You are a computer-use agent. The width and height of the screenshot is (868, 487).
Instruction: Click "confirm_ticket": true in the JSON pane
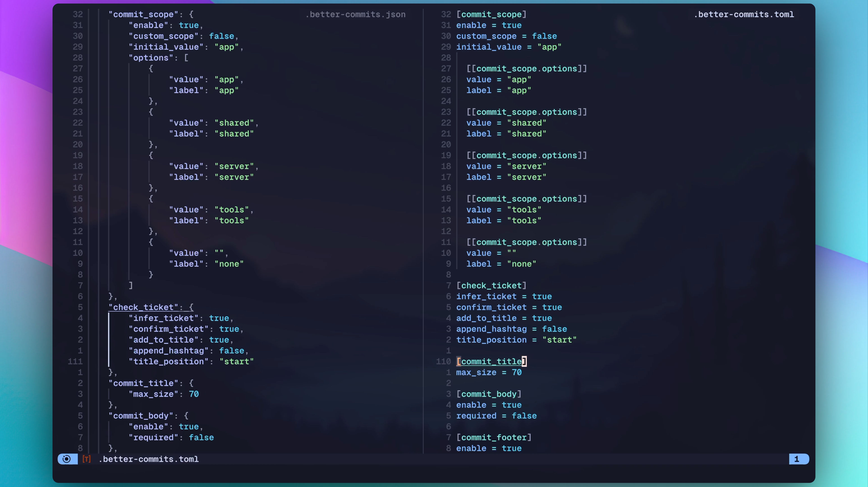pyautogui.click(x=186, y=329)
